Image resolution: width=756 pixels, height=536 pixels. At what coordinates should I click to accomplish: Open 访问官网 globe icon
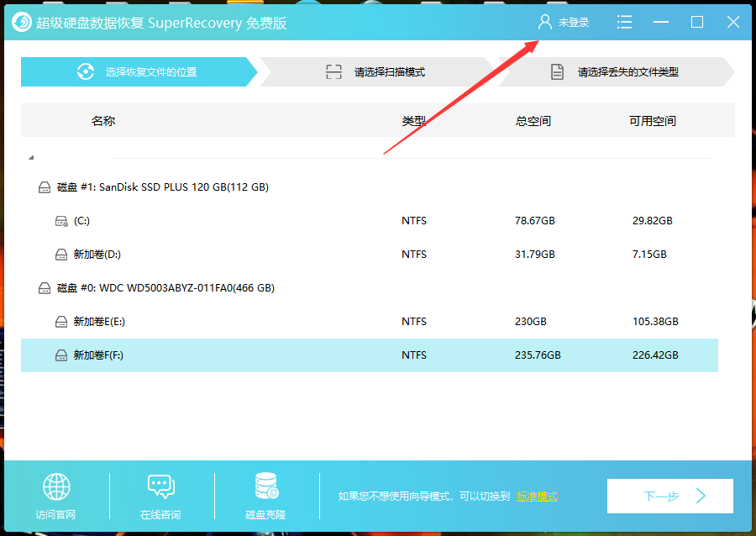click(56, 486)
